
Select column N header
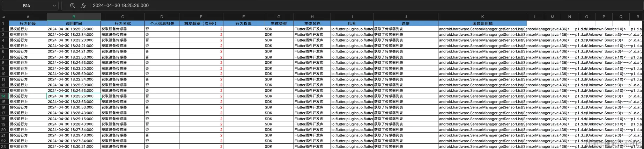[569, 17]
